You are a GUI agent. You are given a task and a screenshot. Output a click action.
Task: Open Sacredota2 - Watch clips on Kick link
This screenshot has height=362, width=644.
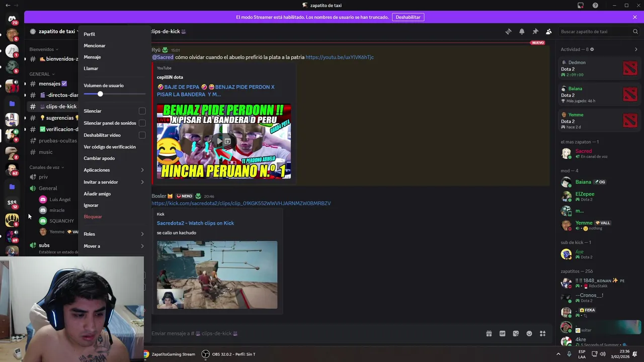click(195, 223)
